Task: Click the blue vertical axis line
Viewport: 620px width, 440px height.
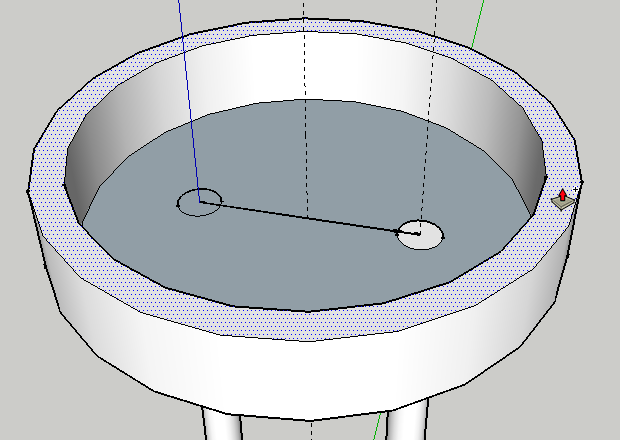Action: 188,100
